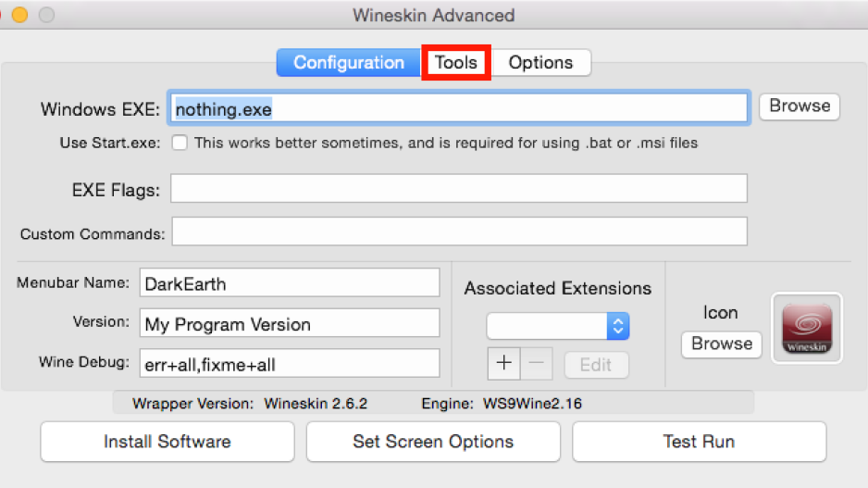Click the minus icon to remove extension
The height and width of the screenshot is (488, 868).
(x=537, y=363)
